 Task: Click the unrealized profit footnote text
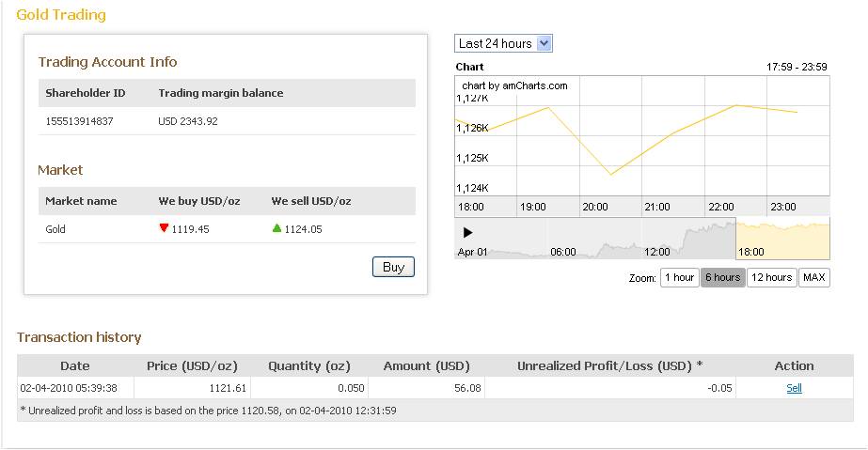[208, 411]
